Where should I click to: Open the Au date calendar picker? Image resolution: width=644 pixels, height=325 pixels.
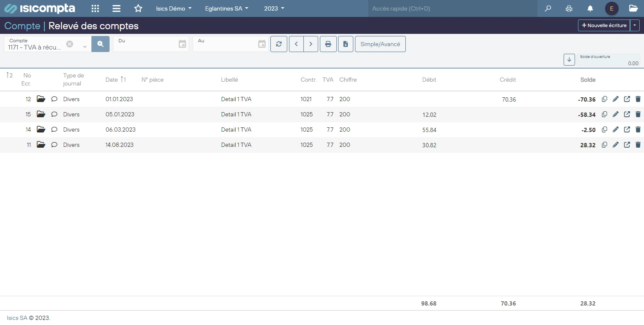coord(262,44)
